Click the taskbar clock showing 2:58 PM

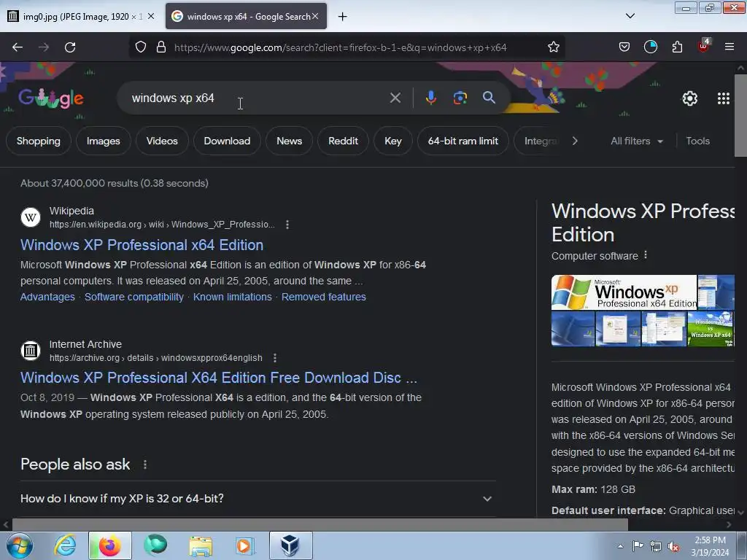[x=710, y=546]
